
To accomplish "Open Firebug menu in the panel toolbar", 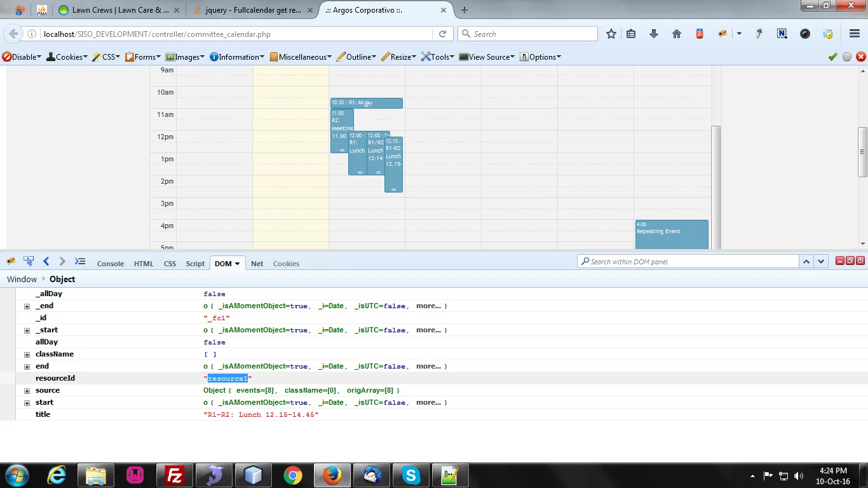I will point(10,261).
